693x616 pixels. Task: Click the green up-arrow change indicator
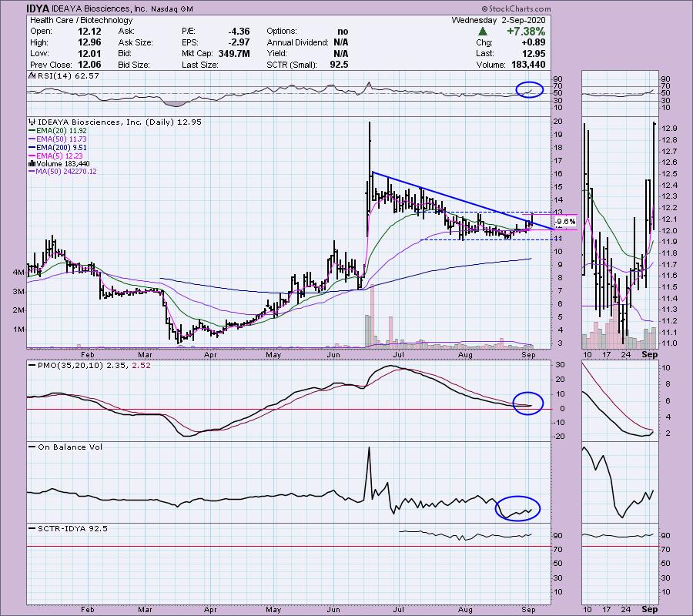[483, 32]
